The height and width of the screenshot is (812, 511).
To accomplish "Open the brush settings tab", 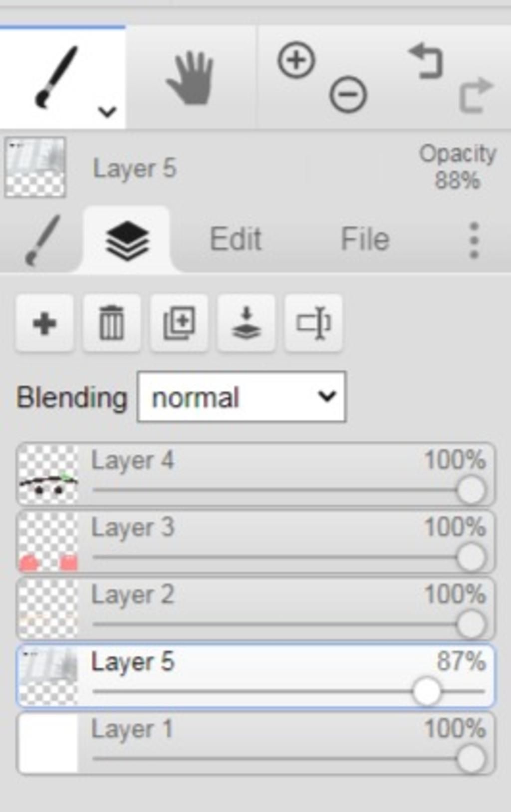I will coord(42,240).
